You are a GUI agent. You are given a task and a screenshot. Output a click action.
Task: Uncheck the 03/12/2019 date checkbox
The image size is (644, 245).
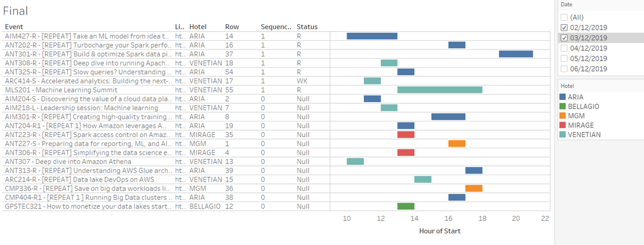click(563, 38)
